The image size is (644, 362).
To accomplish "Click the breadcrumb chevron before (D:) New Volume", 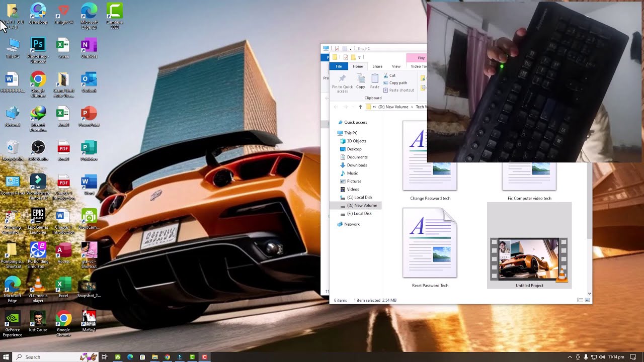I will click(374, 107).
